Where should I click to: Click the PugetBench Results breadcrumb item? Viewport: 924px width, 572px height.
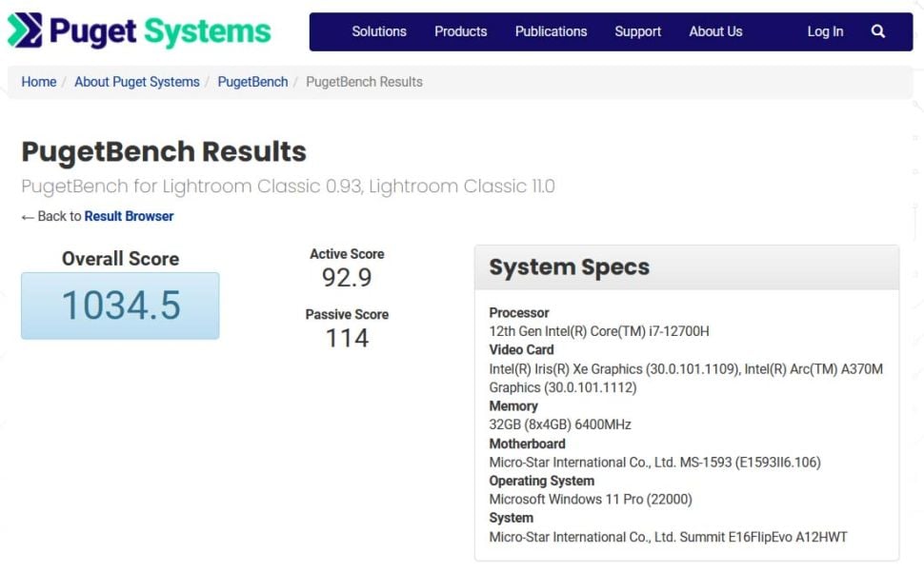point(364,82)
